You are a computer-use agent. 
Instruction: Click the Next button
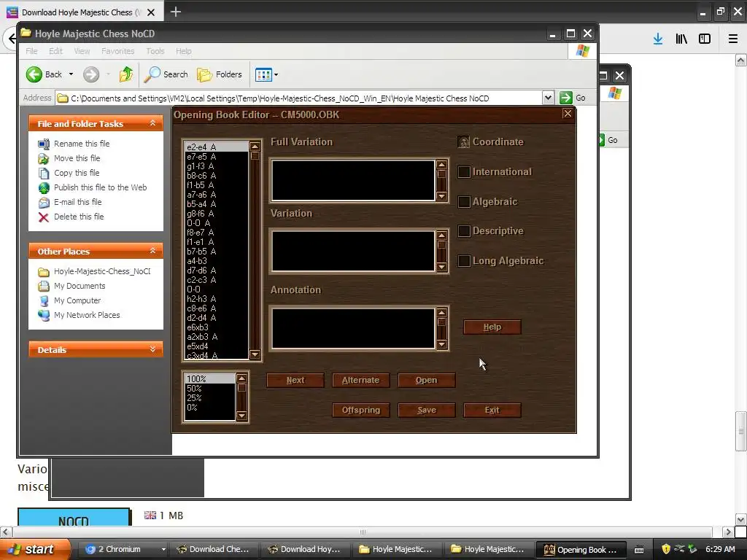tap(295, 380)
